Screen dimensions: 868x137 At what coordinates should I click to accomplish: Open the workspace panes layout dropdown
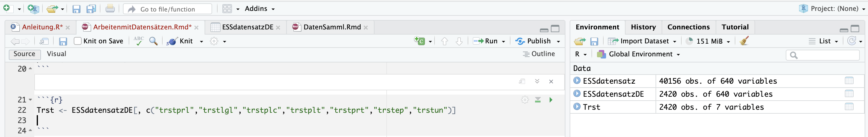pyautogui.click(x=231, y=9)
